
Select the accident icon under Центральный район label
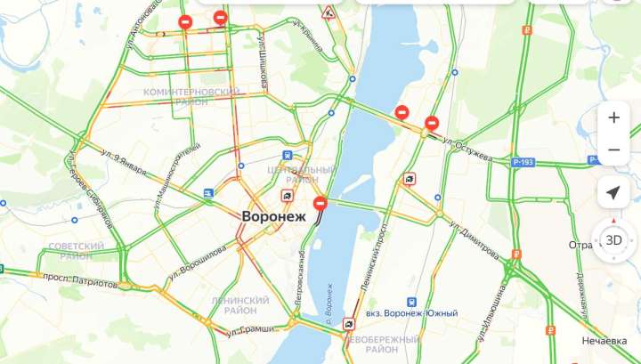pos(288,196)
